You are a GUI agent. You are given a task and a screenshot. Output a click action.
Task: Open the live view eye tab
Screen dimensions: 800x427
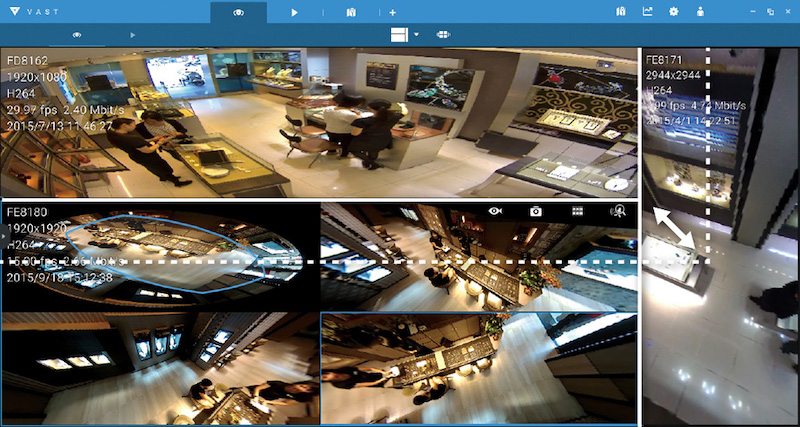coord(238,12)
